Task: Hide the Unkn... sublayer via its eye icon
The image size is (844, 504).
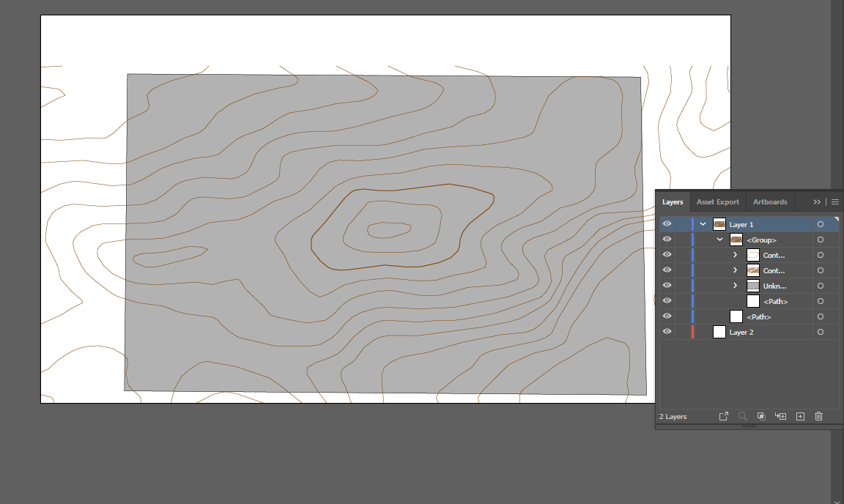Action: pos(667,286)
